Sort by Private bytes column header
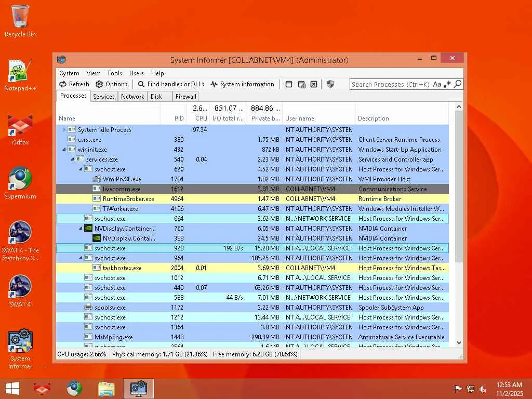 coord(264,113)
